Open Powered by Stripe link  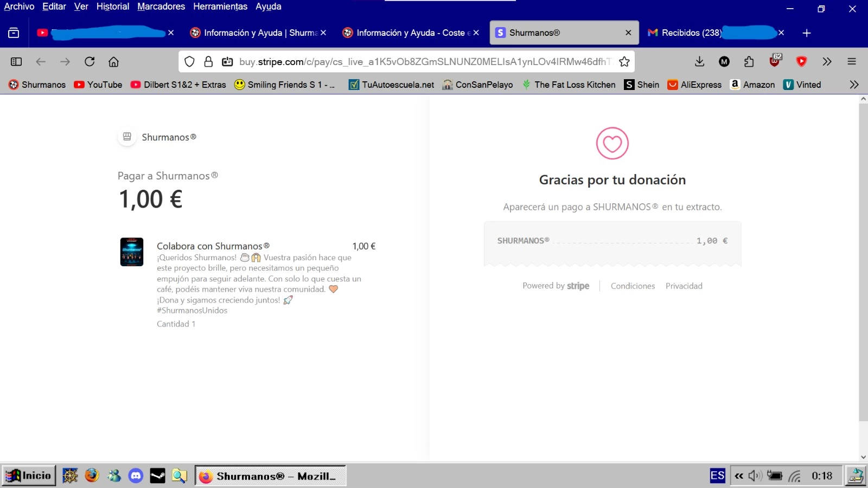[x=556, y=286]
